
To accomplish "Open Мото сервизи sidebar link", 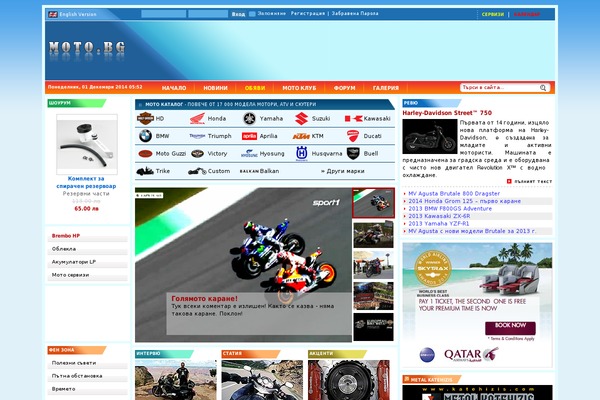I will [x=70, y=275].
